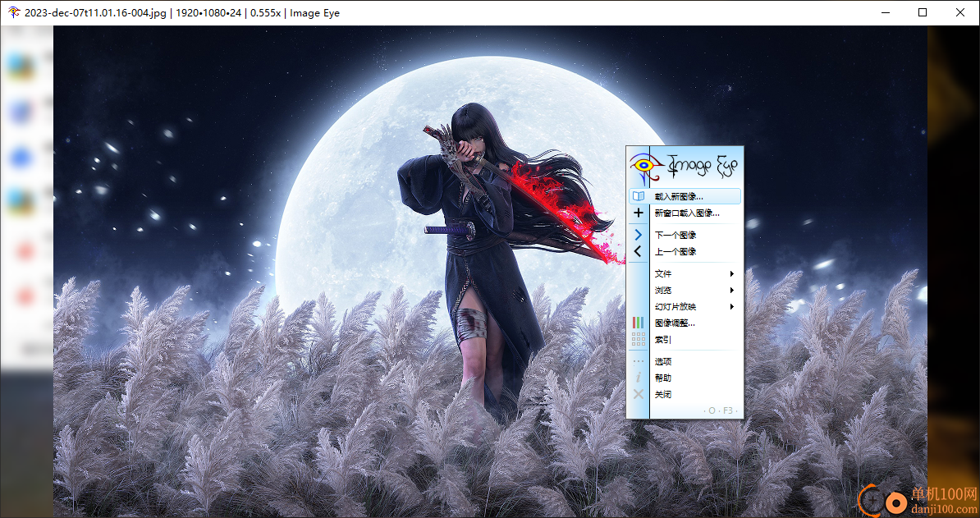Click the gray X icon for 关闭
The width and height of the screenshot is (980, 518).
tap(638, 394)
